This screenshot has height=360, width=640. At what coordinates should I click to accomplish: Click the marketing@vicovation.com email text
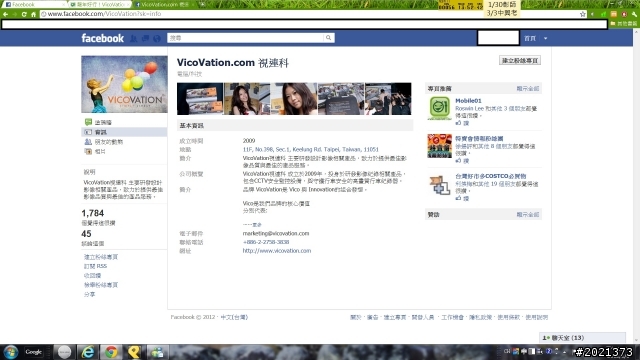(x=276, y=233)
